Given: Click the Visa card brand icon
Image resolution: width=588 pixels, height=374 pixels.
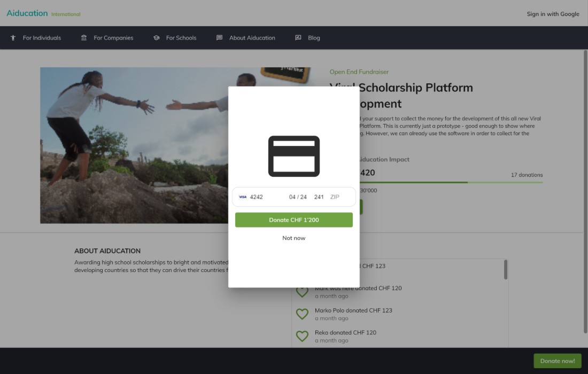Looking at the screenshot, I should (243, 197).
